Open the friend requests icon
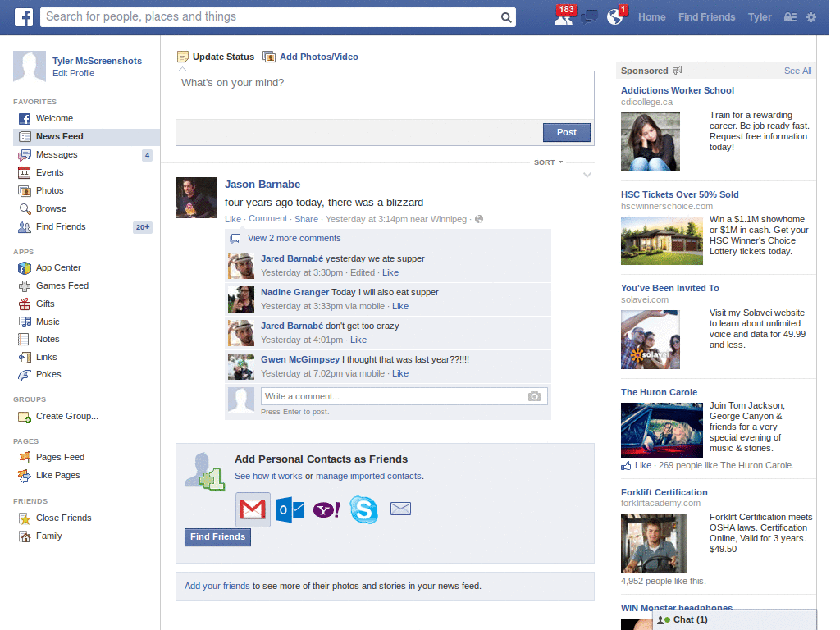 [x=564, y=18]
